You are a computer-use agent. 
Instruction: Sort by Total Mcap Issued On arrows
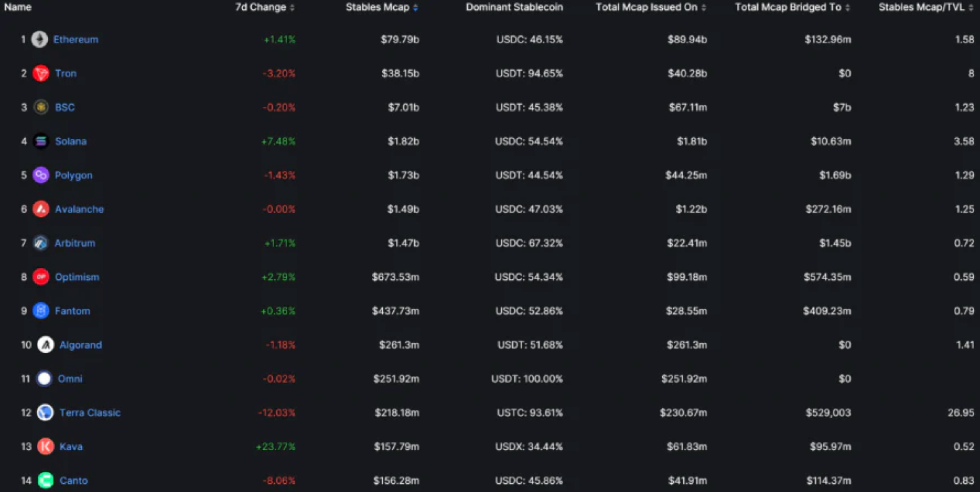(703, 8)
